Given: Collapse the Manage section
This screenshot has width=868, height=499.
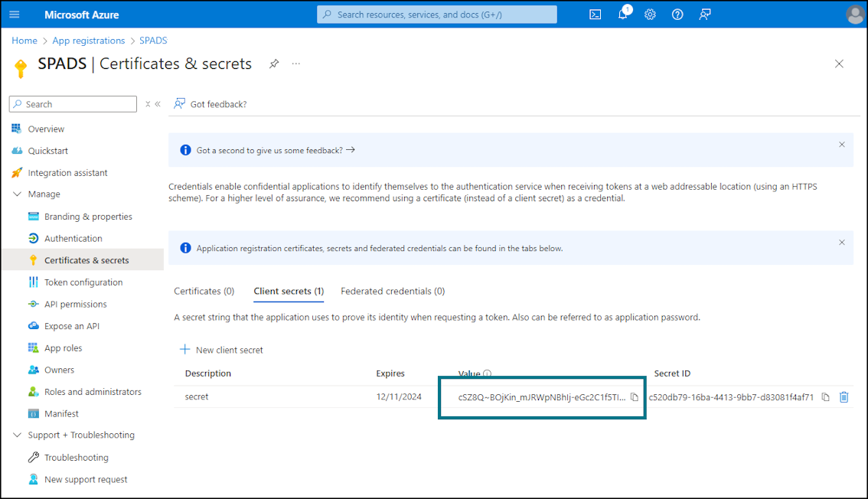Looking at the screenshot, I should pyautogui.click(x=17, y=194).
